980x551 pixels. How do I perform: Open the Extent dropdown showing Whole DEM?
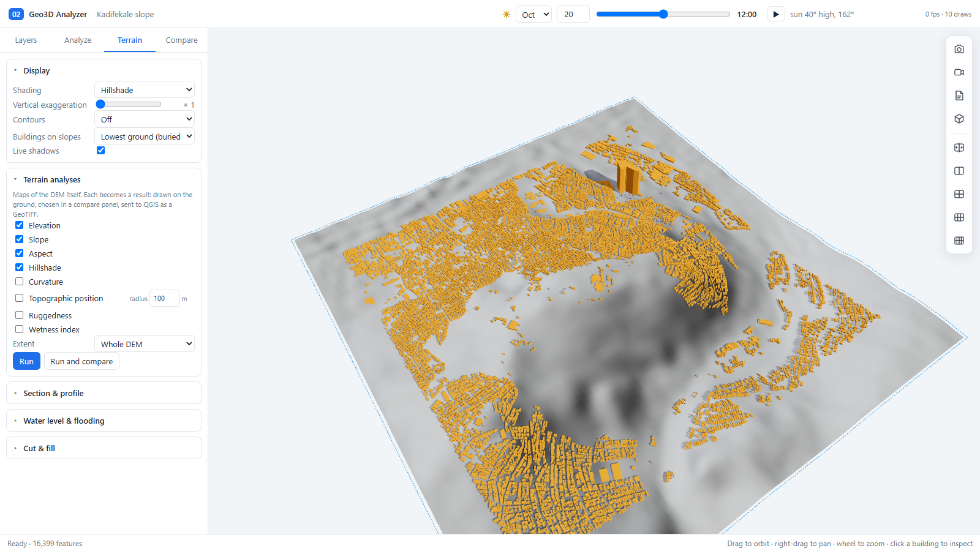coord(145,344)
